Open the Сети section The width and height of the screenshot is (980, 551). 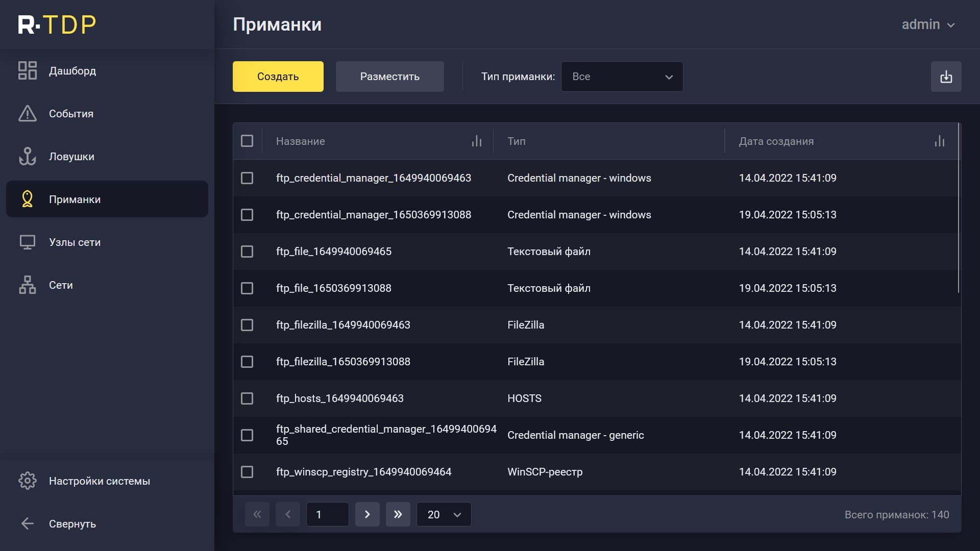coord(107,285)
